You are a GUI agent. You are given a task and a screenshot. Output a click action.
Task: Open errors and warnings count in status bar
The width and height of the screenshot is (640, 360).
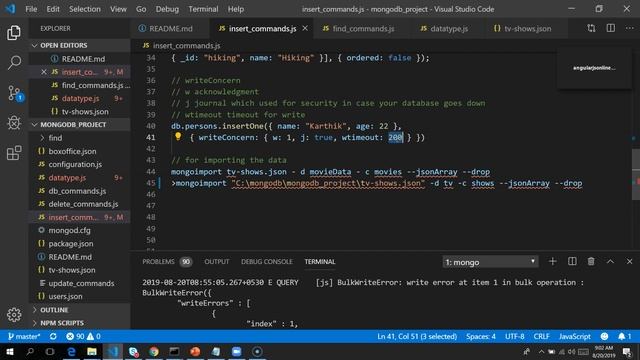tap(83, 336)
